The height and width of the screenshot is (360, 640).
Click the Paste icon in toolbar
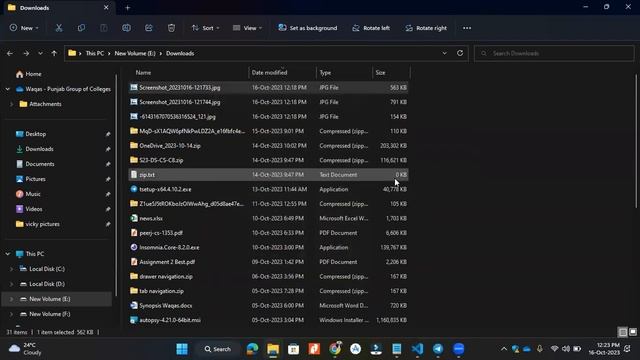pos(104,28)
